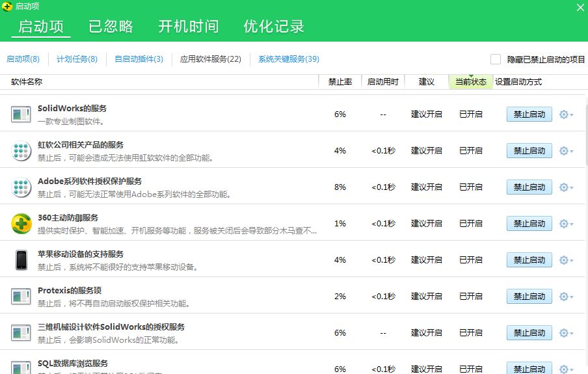Click the SolidWorks的服务 program icon
Screen dimensions: 588x374
point(21,114)
